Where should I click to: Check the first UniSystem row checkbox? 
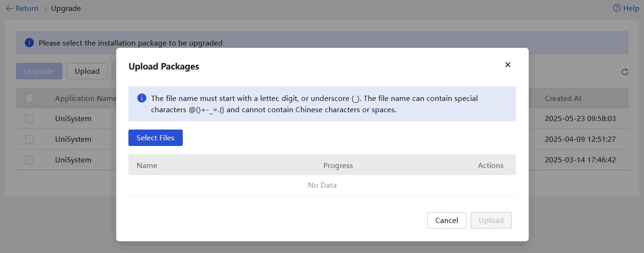pos(29,119)
